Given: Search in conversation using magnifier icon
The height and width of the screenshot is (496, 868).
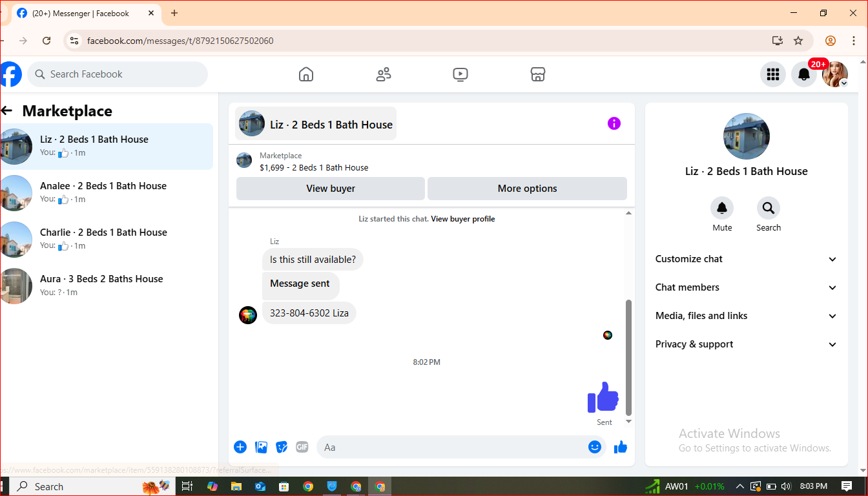Looking at the screenshot, I should tap(769, 208).
